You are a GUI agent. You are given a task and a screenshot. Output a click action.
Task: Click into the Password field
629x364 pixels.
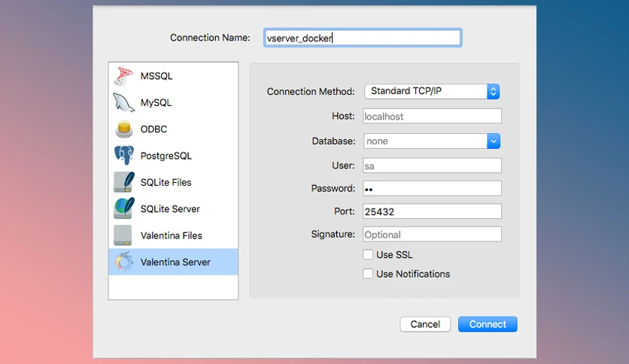click(432, 189)
